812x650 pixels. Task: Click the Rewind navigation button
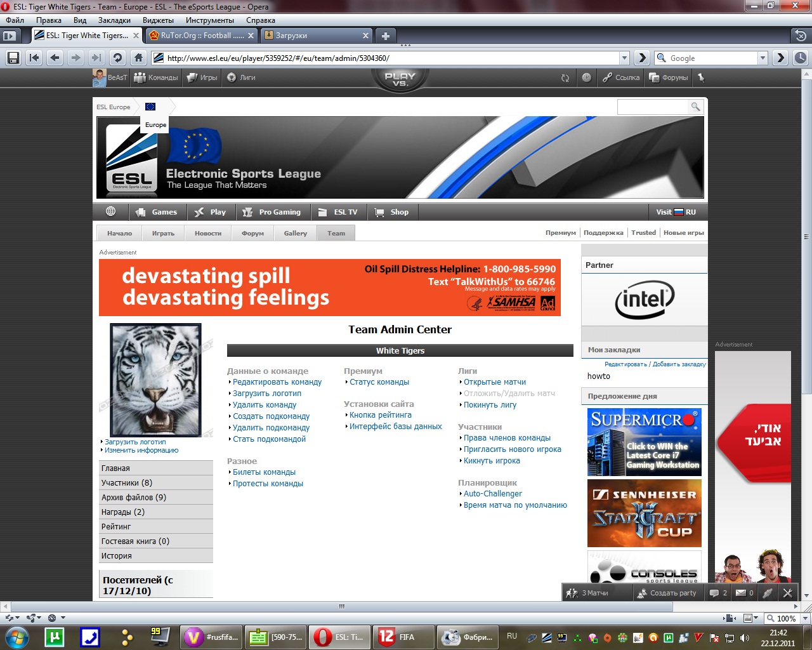(x=34, y=58)
